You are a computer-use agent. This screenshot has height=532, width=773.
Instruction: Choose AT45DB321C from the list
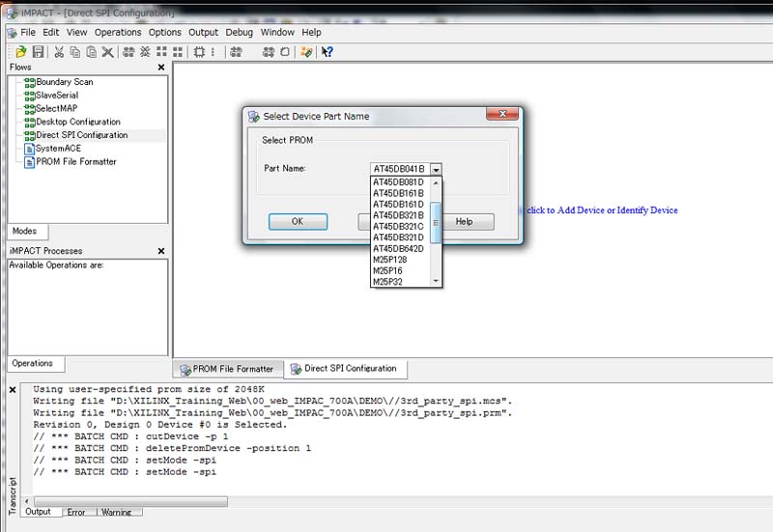point(398,227)
